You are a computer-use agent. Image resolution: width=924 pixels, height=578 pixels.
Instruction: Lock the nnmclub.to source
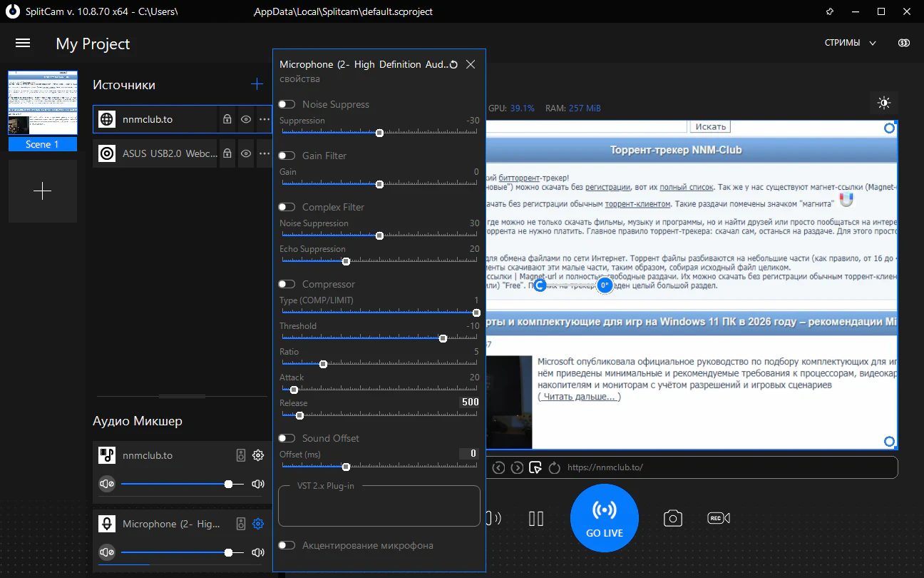click(x=227, y=120)
